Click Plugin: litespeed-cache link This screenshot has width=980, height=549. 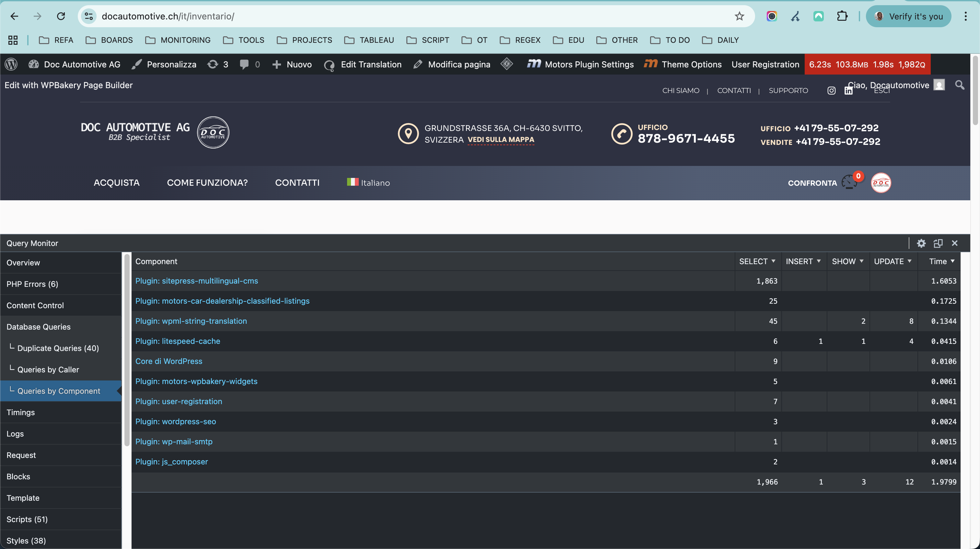click(x=178, y=341)
